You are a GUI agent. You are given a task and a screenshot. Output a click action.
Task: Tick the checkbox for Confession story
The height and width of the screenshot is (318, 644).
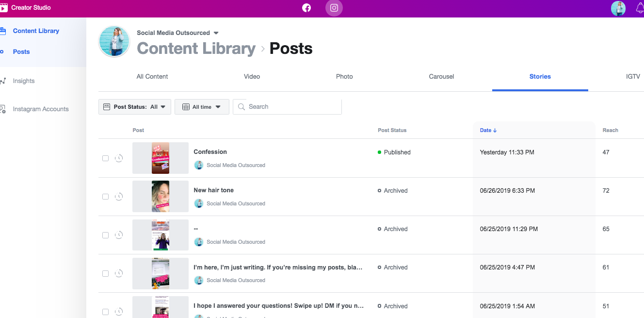[105, 158]
